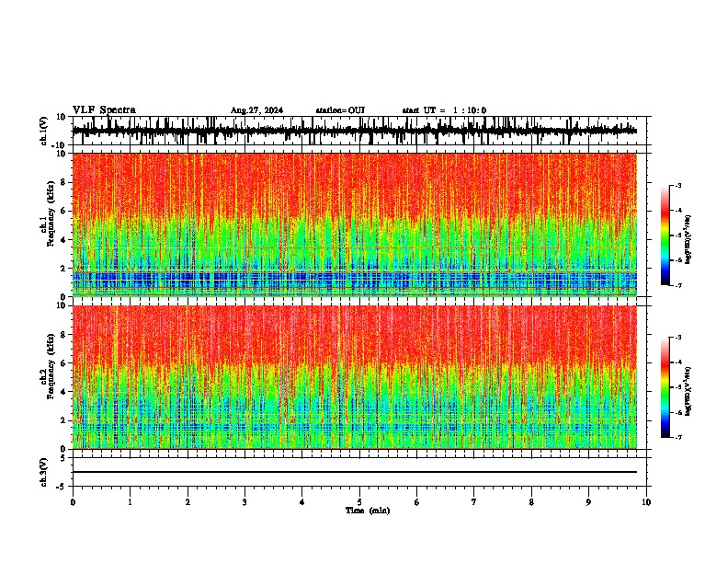Image resolution: width=728 pixels, height=563 pixels.
Task: Click the 'station=OUI' header label
Action: pyautogui.click(x=340, y=110)
